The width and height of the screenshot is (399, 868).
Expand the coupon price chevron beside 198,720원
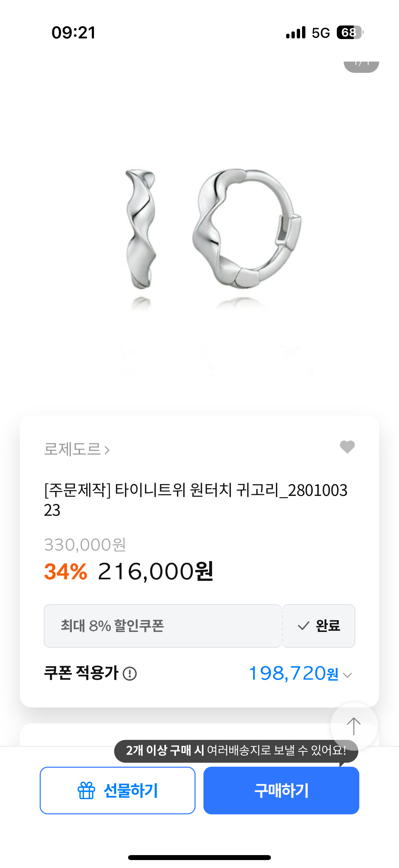[x=347, y=675]
